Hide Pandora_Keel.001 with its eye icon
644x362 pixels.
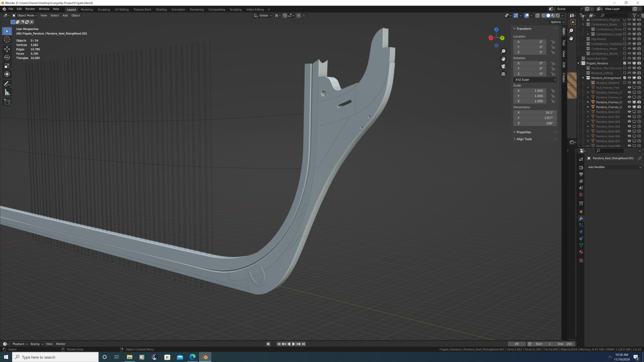pyautogui.click(x=629, y=112)
